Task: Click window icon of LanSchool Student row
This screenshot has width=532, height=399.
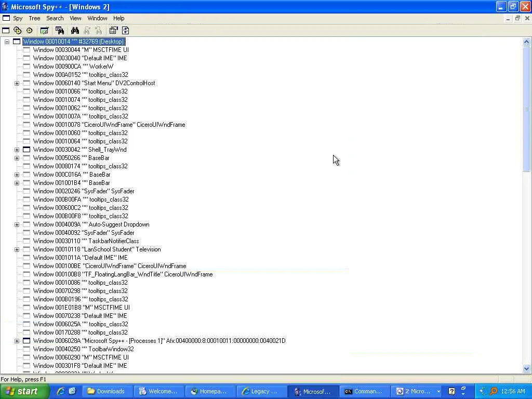Action: click(26, 249)
